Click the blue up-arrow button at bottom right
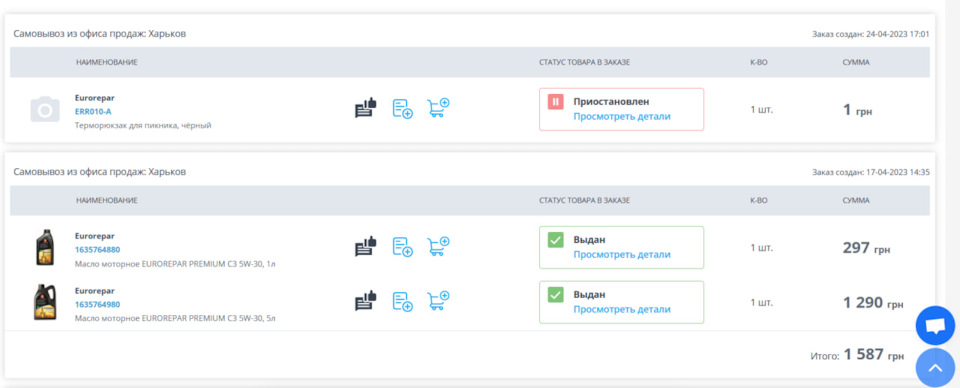 [935, 368]
